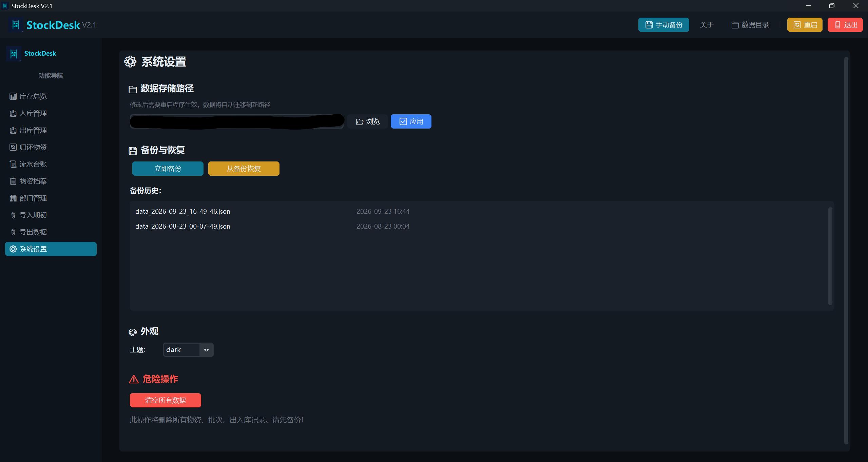Open 入库管理 via its inbound icon
This screenshot has height=462, width=868.
[13, 113]
